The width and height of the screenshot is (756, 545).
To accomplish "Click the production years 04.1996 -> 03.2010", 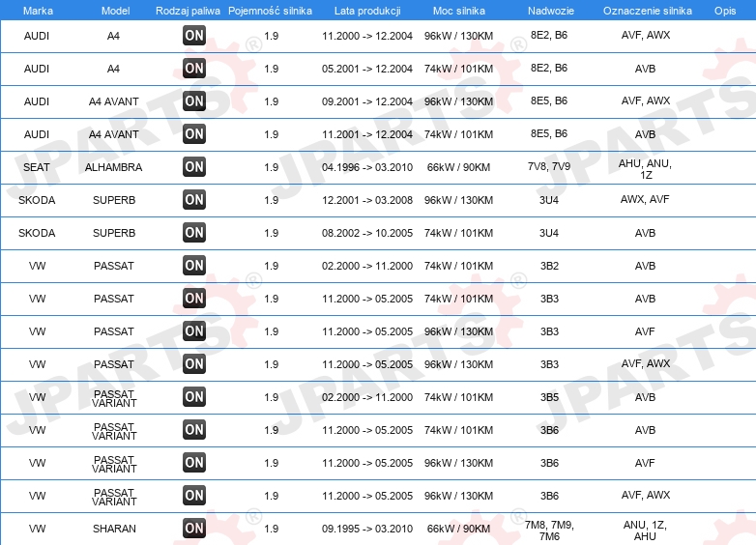I will (x=367, y=167).
